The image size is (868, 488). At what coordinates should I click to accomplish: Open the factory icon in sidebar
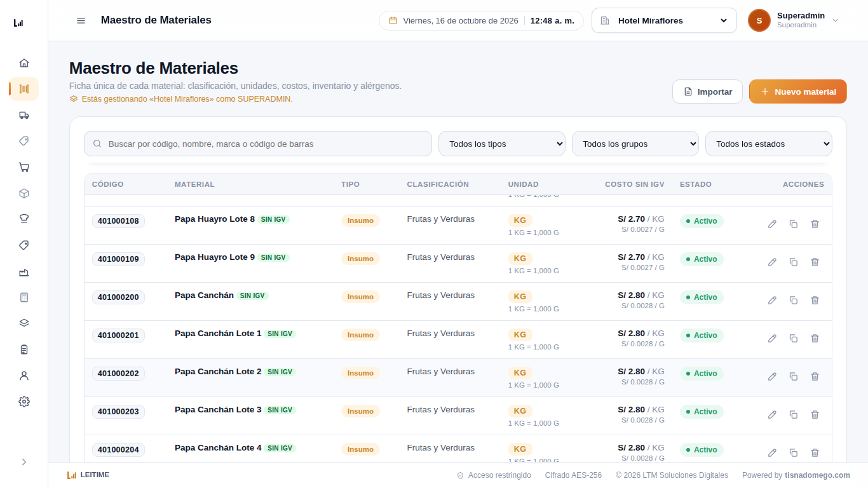[24, 272]
